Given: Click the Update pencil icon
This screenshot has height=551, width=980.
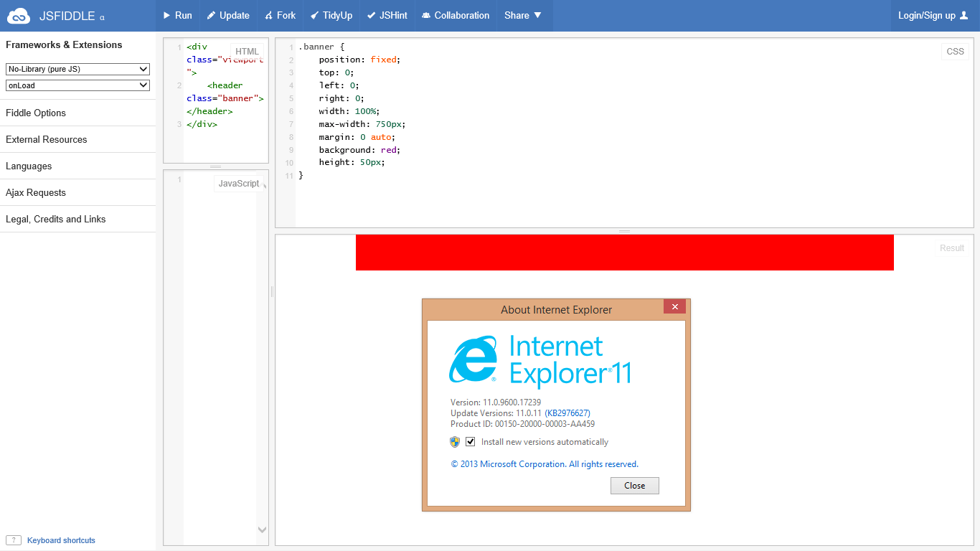Looking at the screenshot, I should [x=212, y=15].
